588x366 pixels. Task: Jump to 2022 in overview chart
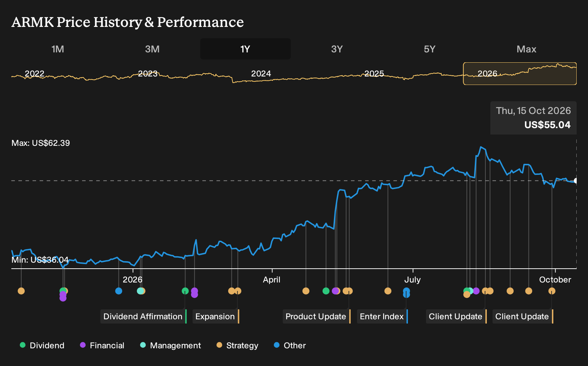point(34,74)
